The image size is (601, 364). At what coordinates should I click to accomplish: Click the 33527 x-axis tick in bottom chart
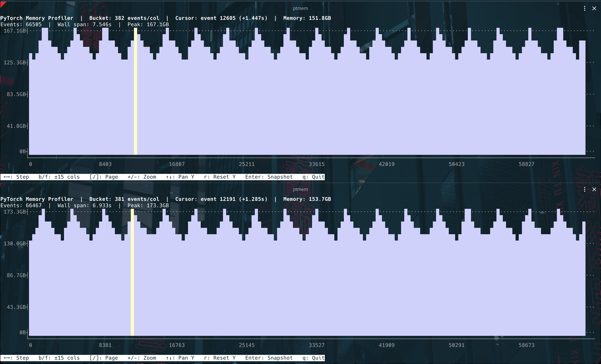pos(317,345)
